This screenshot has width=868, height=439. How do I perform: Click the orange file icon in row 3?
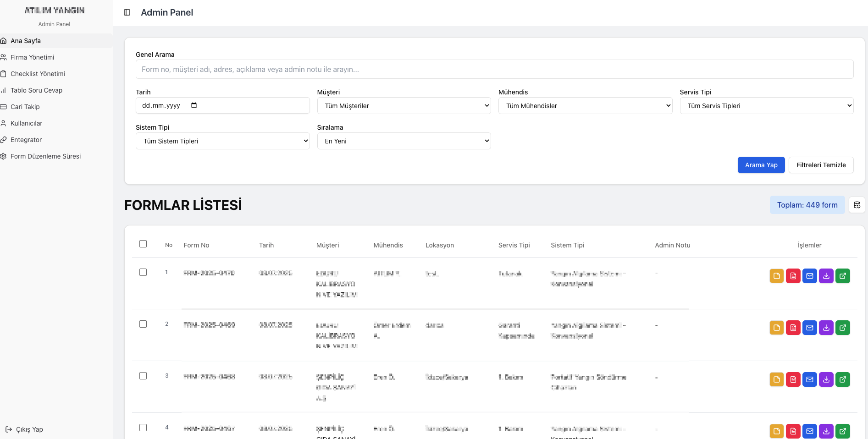click(776, 379)
